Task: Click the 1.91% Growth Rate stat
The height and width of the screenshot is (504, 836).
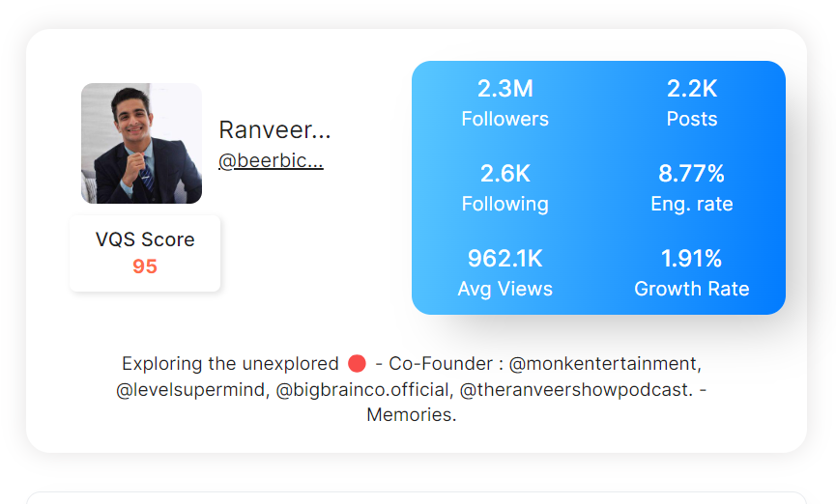Action: 692,273
